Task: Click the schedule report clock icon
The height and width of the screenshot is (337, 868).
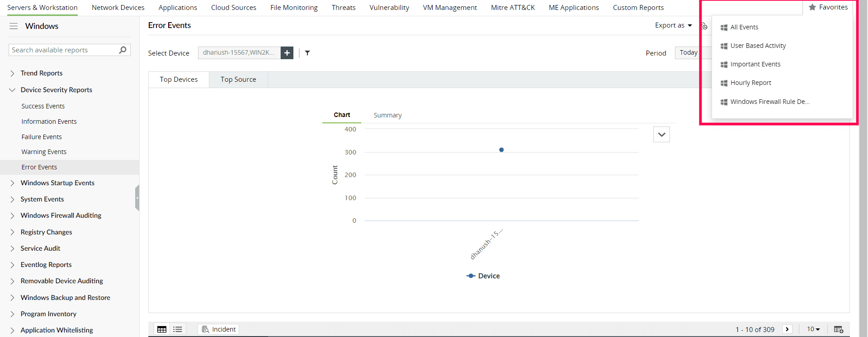Action: coord(704,26)
